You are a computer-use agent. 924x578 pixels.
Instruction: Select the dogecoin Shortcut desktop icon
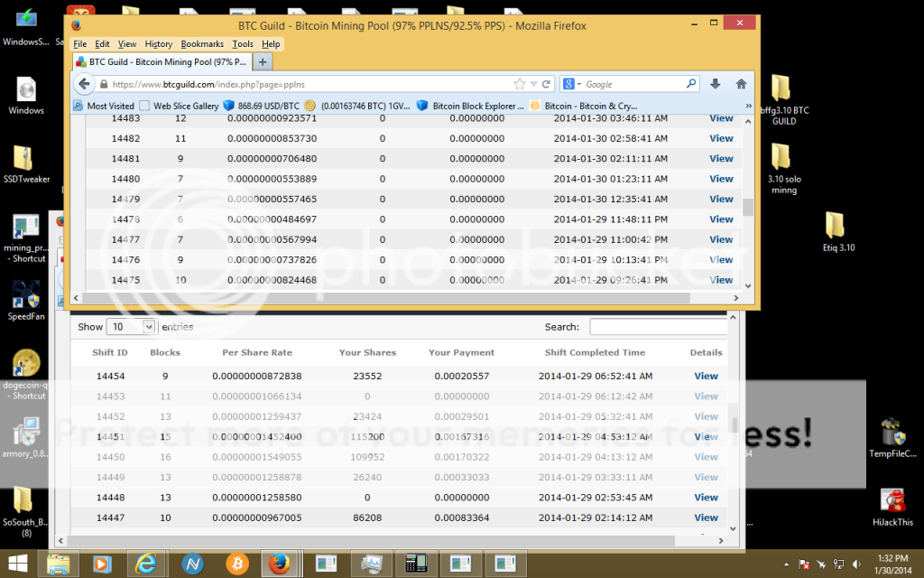pyautogui.click(x=26, y=375)
